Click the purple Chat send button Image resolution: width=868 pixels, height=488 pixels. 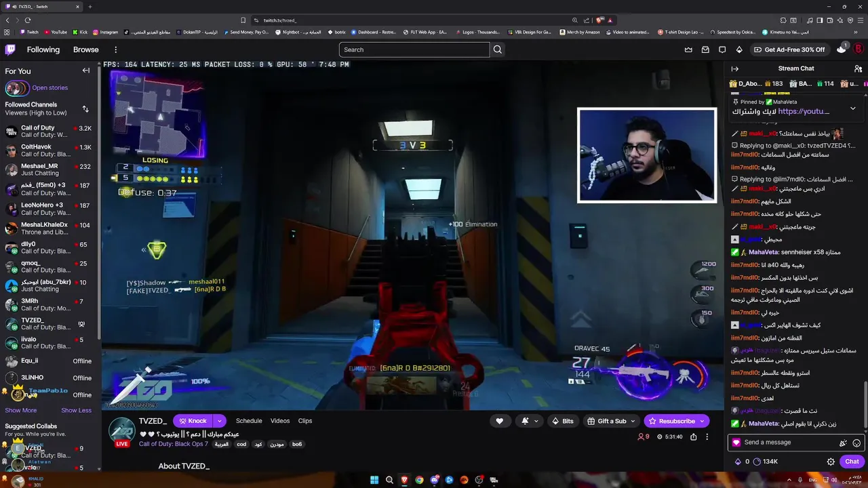pyautogui.click(x=852, y=462)
